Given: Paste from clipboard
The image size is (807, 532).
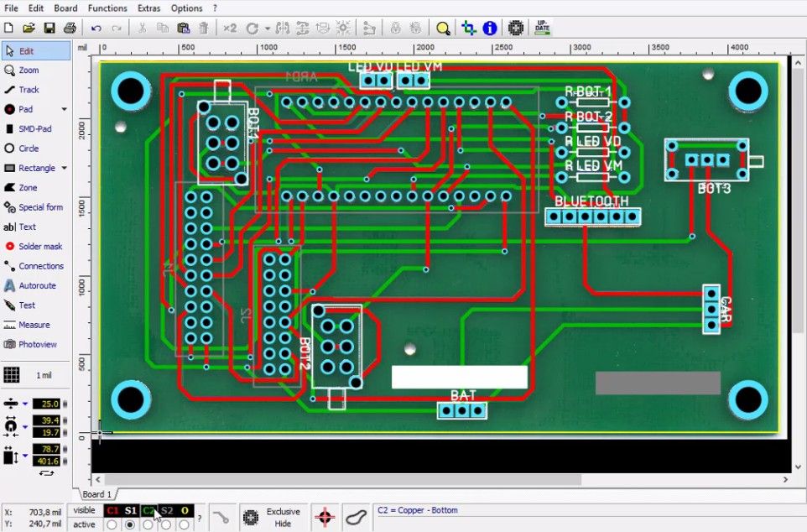Looking at the screenshot, I should [183, 28].
